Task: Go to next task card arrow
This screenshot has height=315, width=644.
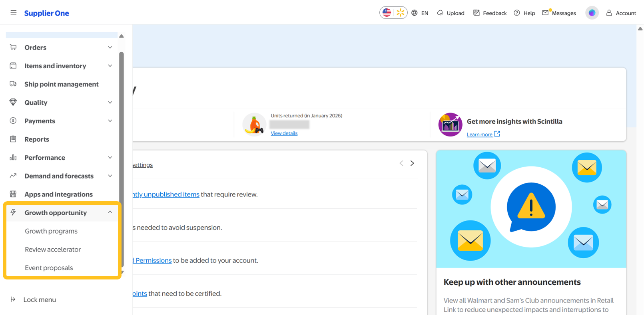Action: point(412,163)
